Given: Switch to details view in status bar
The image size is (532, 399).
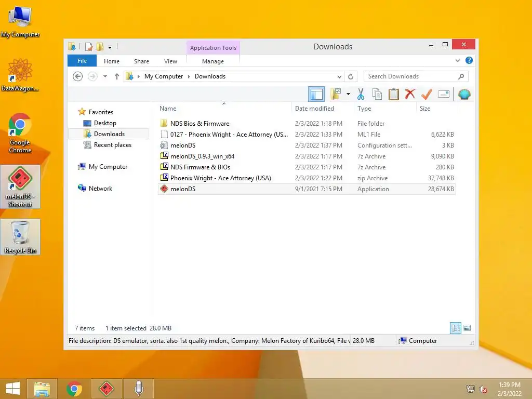Looking at the screenshot, I should [x=455, y=328].
